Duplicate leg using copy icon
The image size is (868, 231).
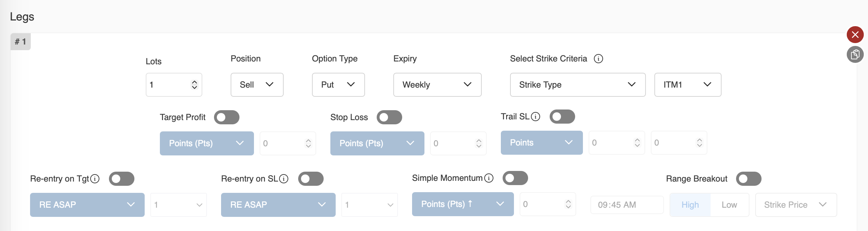(x=855, y=54)
